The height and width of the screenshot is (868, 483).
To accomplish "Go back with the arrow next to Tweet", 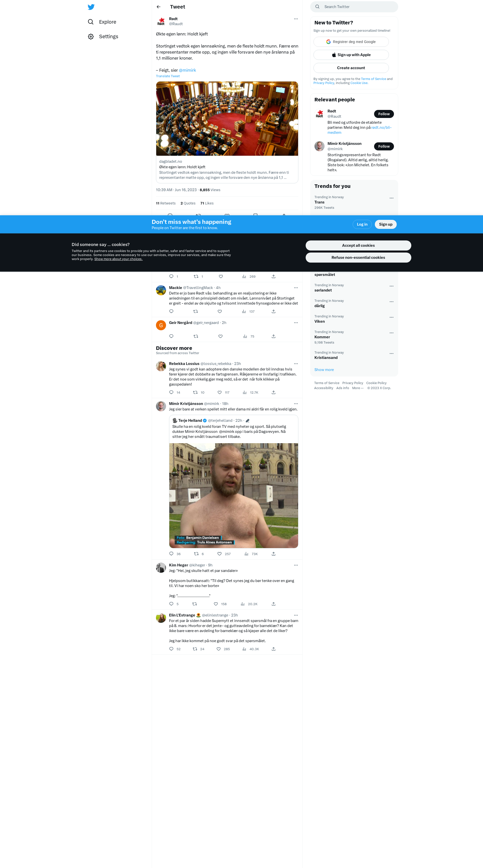I will tap(158, 7).
